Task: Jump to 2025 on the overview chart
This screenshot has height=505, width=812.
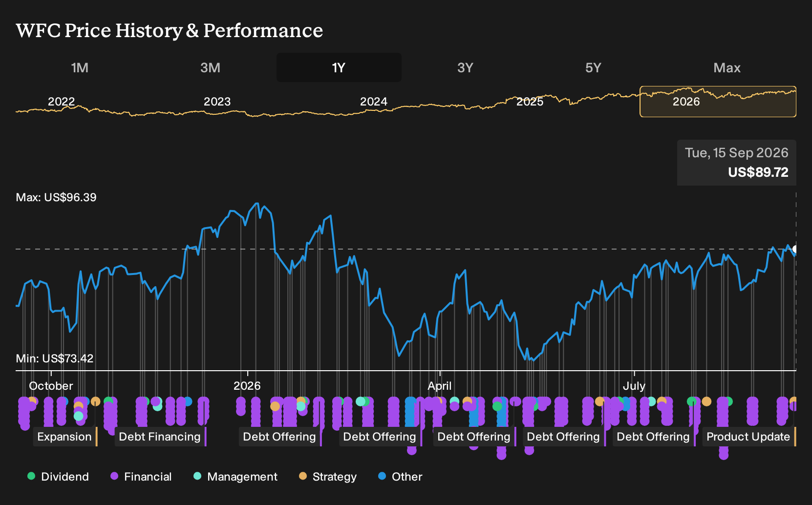Action: click(530, 102)
